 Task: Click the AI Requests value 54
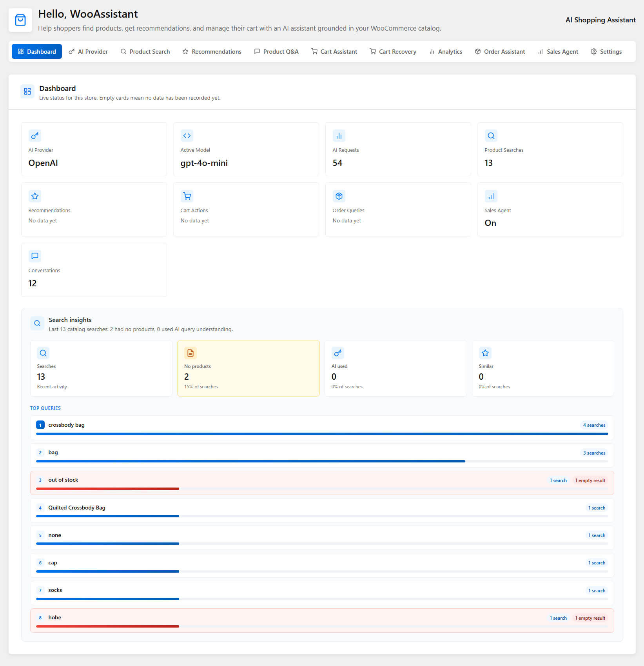tap(337, 163)
